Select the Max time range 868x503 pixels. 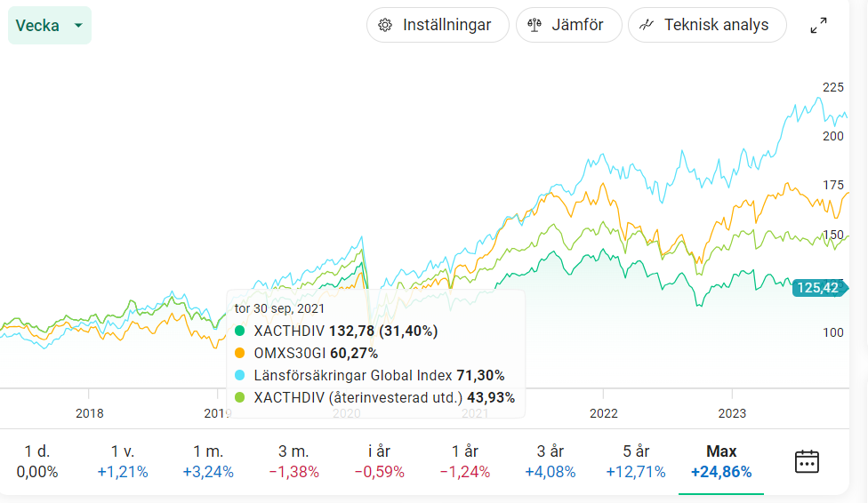tap(720, 461)
